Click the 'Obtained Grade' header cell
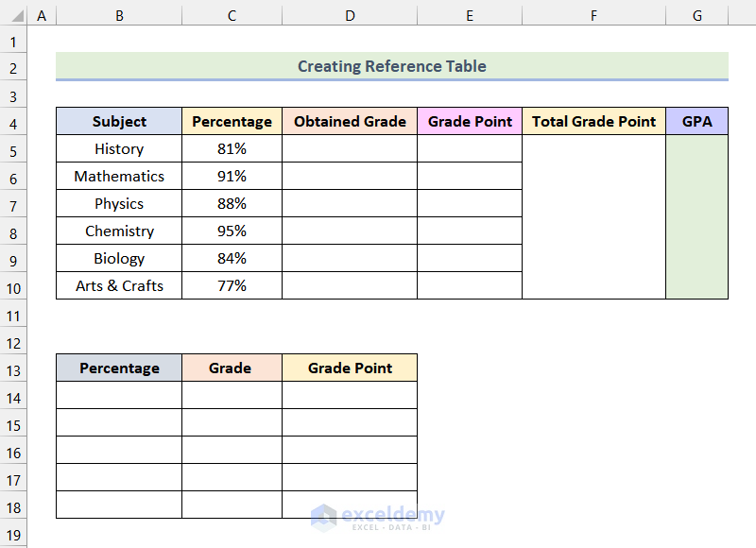Viewport: 756px width, 548px height. pyautogui.click(x=350, y=122)
